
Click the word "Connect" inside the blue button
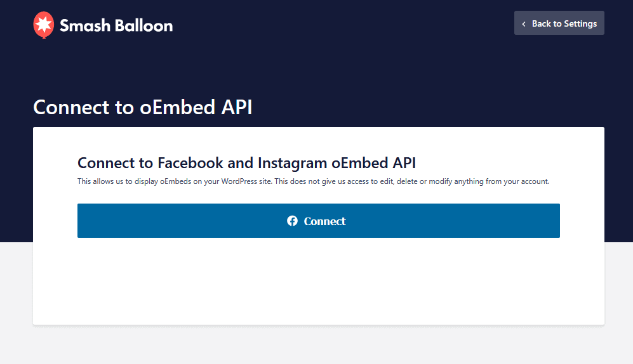click(325, 221)
